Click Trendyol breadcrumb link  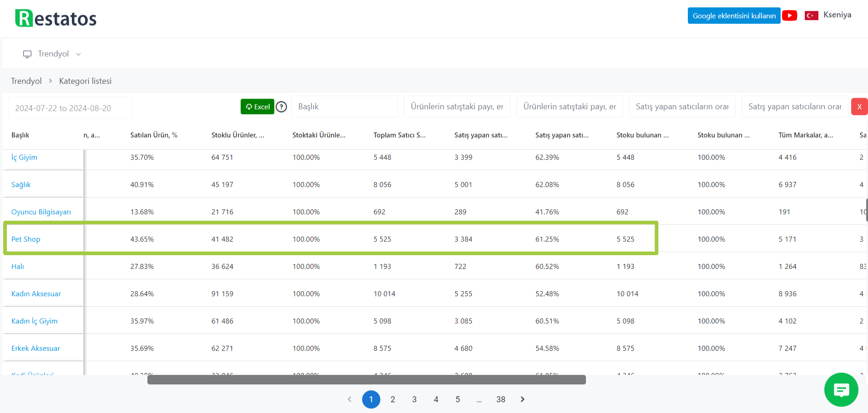[26, 81]
